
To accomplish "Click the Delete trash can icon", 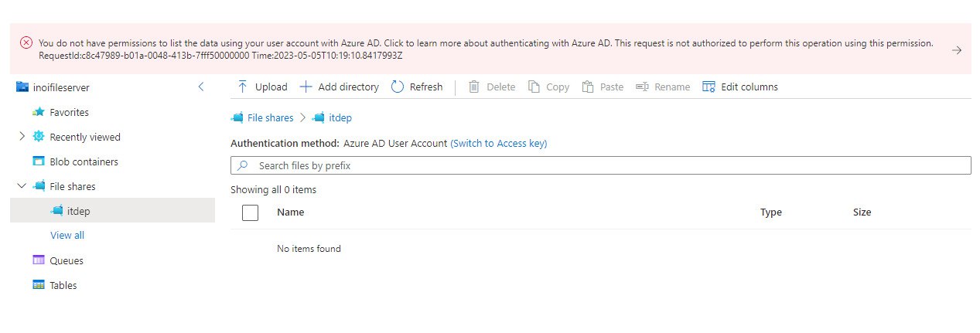I will point(474,87).
